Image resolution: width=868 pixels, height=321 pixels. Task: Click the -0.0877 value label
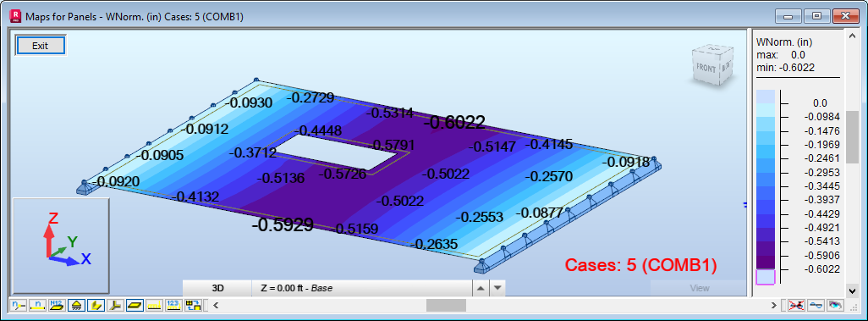[540, 213]
